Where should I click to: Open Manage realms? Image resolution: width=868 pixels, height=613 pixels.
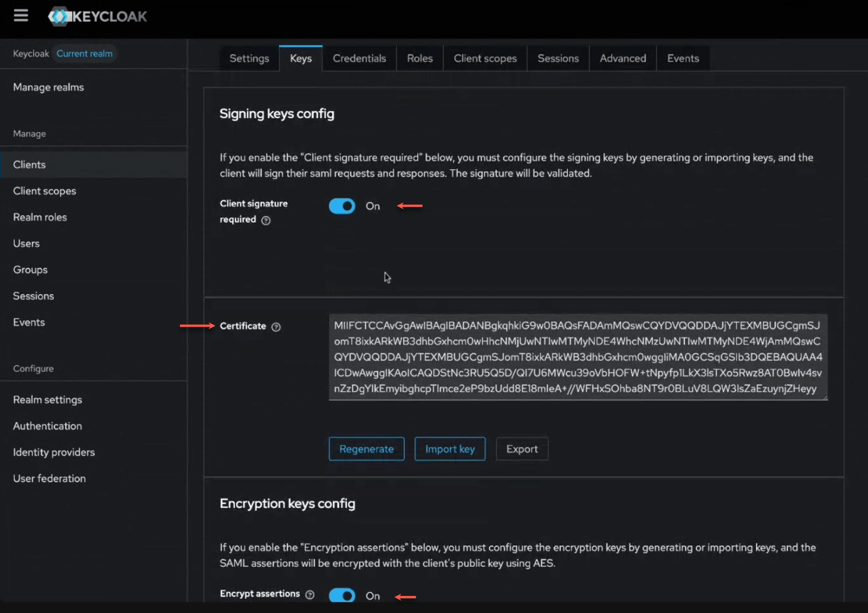(48, 87)
